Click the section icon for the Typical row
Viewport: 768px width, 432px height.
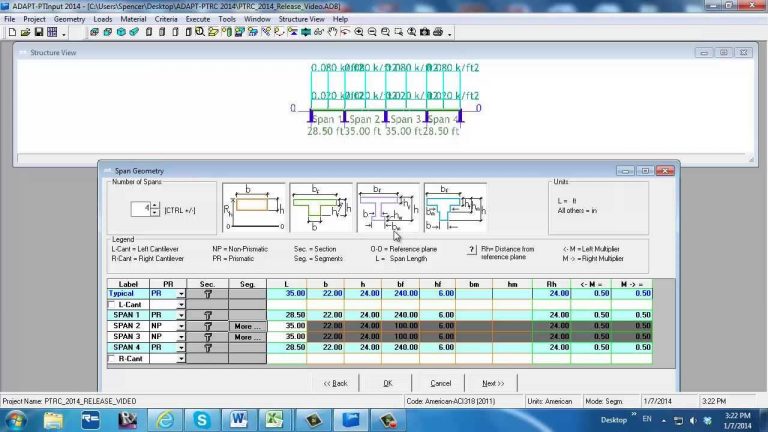(207, 294)
